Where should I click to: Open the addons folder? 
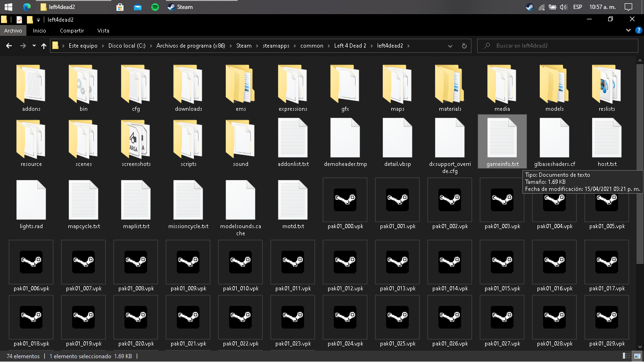pyautogui.click(x=31, y=89)
